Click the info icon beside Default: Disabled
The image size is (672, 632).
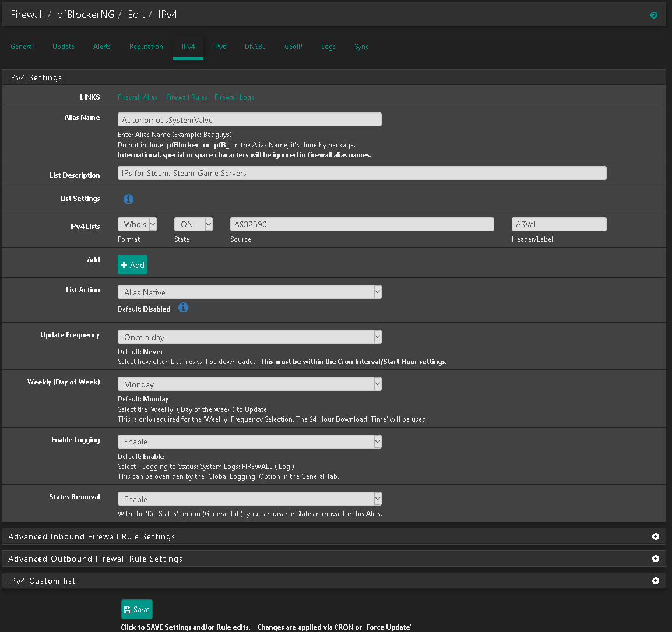coord(183,308)
